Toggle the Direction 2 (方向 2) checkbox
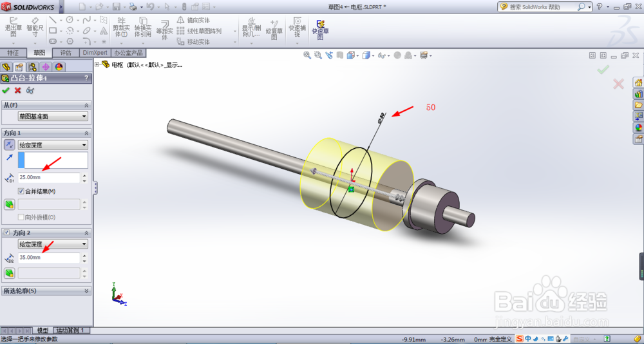This screenshot has height=344, width=644. coord(6,233)
